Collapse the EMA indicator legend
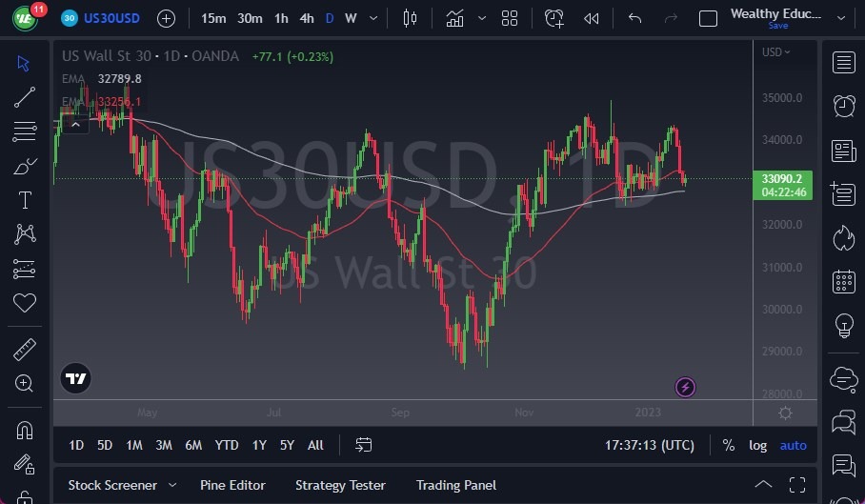865x504 pixels. pyautogui.click(x=74, y=121)
